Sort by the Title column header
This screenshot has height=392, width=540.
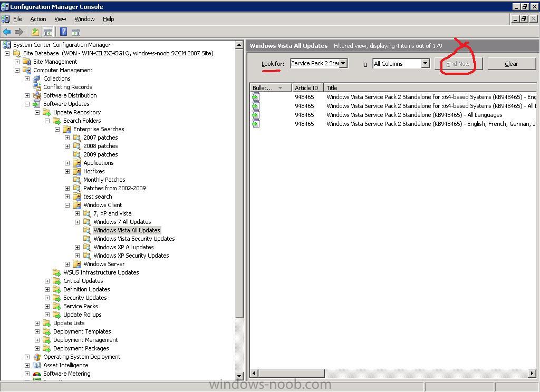click(x=430, y=88)
